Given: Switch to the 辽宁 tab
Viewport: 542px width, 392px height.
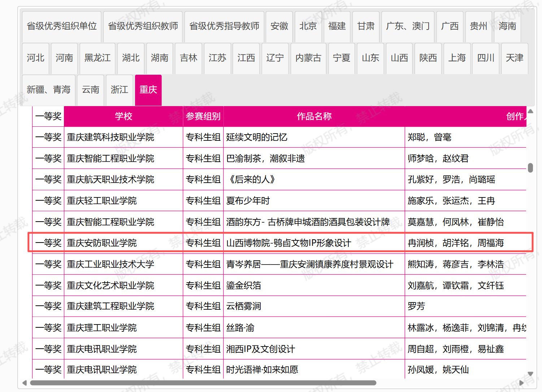Looking at the screenshot, I should (275, 58).
